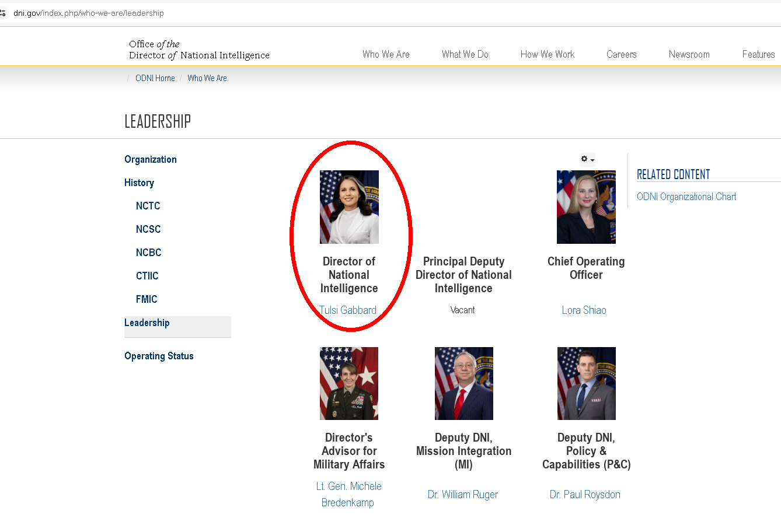
Task: Open the ODNI Organizational Chart link
Action: [x=686, y=197]
